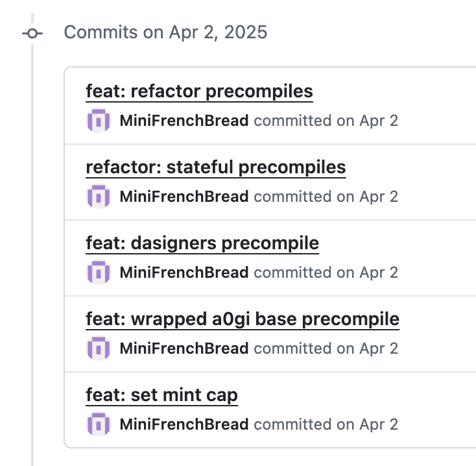476x466 pixels.
Task: Click MiniFrenchBread author on 'refactor: stateful precompiles'
Action: 184,197
